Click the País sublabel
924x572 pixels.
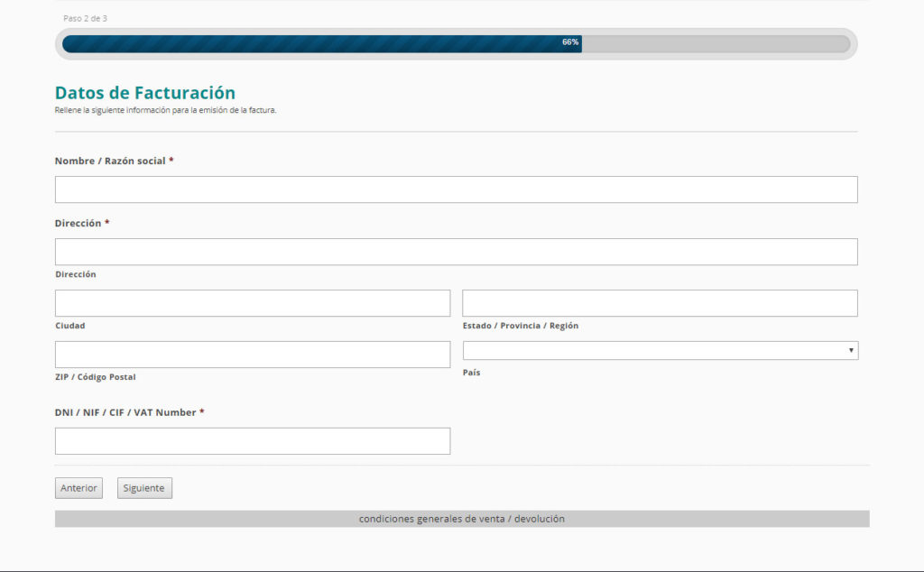point(471,373)
